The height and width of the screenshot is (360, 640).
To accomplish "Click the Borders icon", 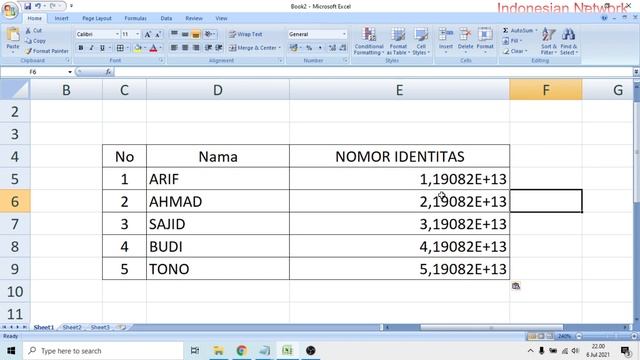I will pos(120,48).
